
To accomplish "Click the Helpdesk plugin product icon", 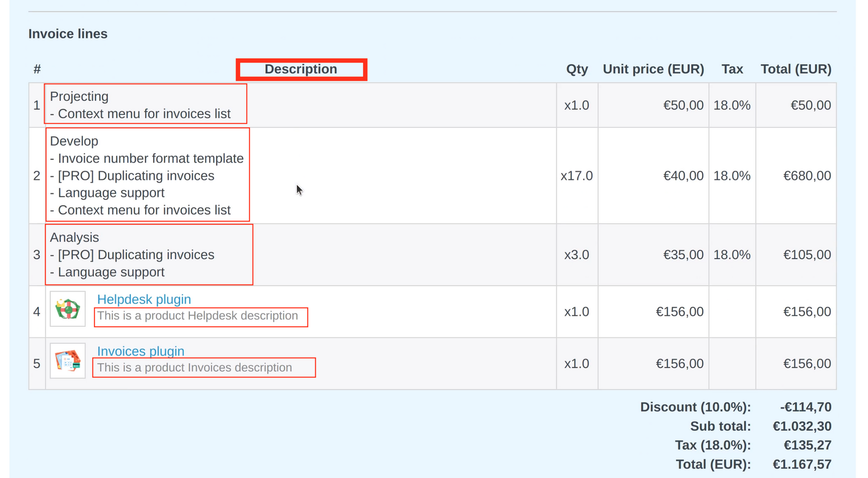I will pyautogui.click(x=67, y=309).
